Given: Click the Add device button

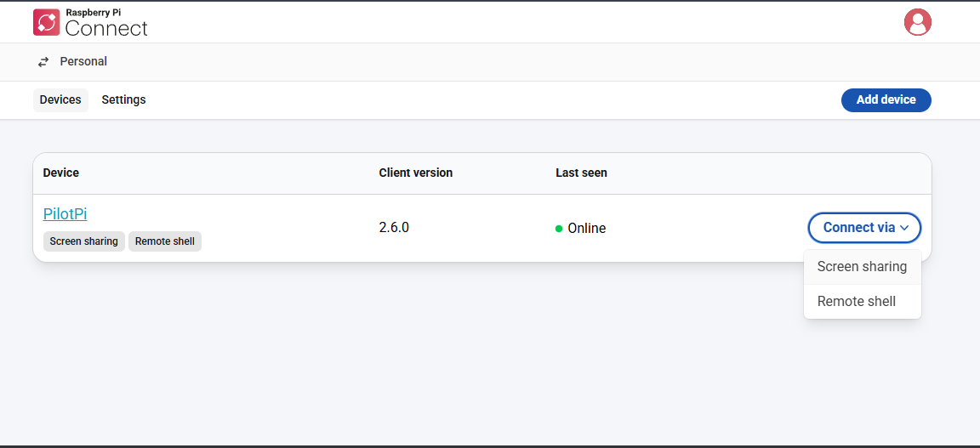Looking at the screenshot, I should coord(886,100).
